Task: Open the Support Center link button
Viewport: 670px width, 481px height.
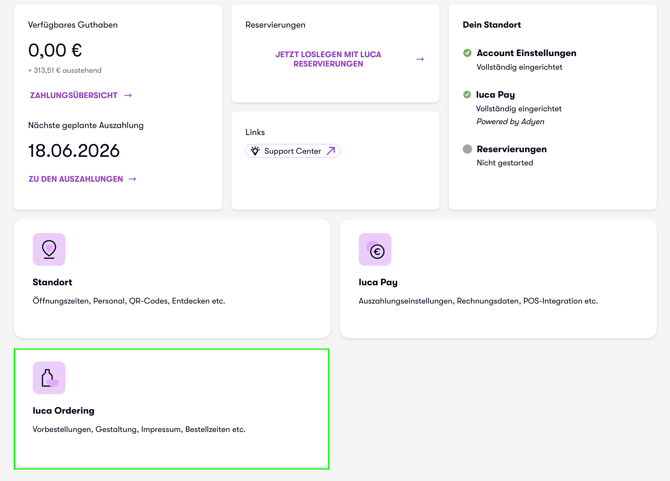Action: coord(293,151)
